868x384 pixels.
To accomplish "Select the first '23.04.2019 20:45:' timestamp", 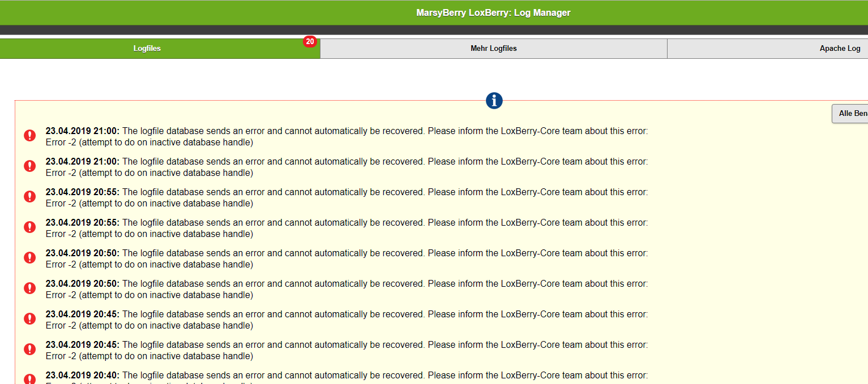I will click(x=83, y=314).
